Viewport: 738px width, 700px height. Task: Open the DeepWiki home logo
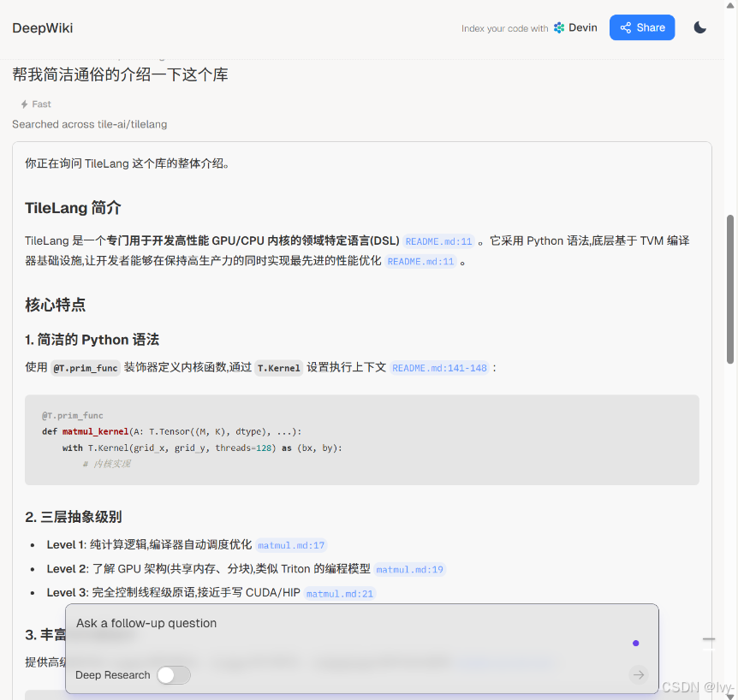(x=42, y=28)
